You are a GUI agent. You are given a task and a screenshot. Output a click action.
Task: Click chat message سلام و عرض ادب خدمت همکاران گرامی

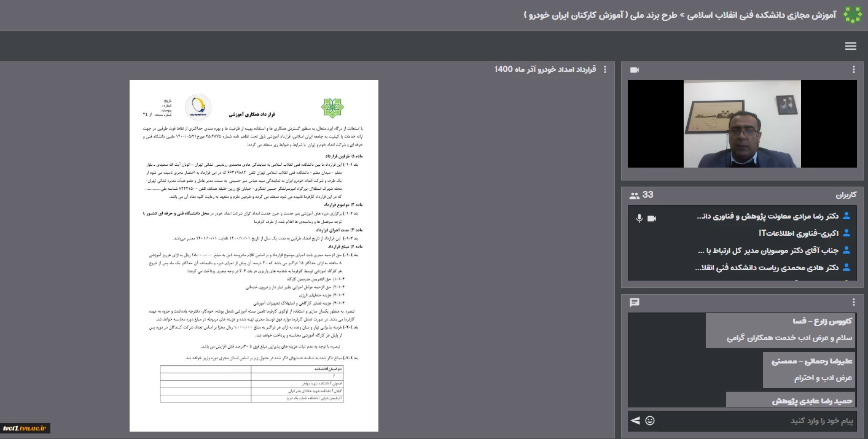[790, 338]
